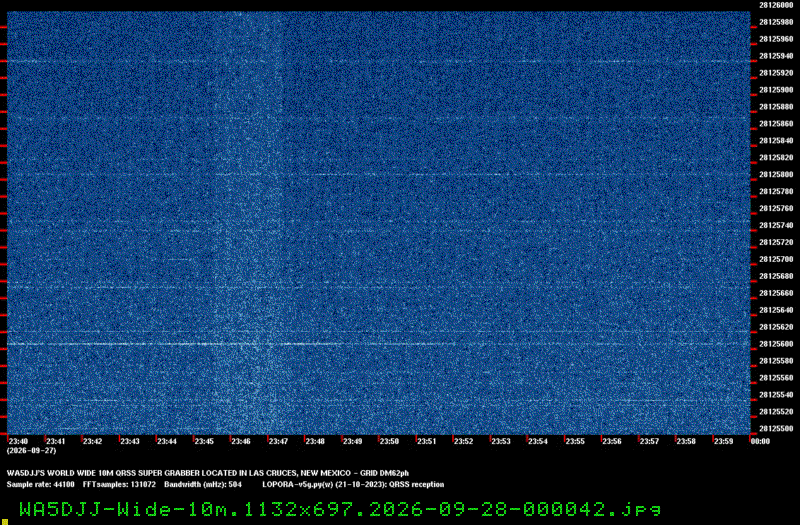Click the 28125700 frequency label
The image size is (800, 525).
coord(776,259)
